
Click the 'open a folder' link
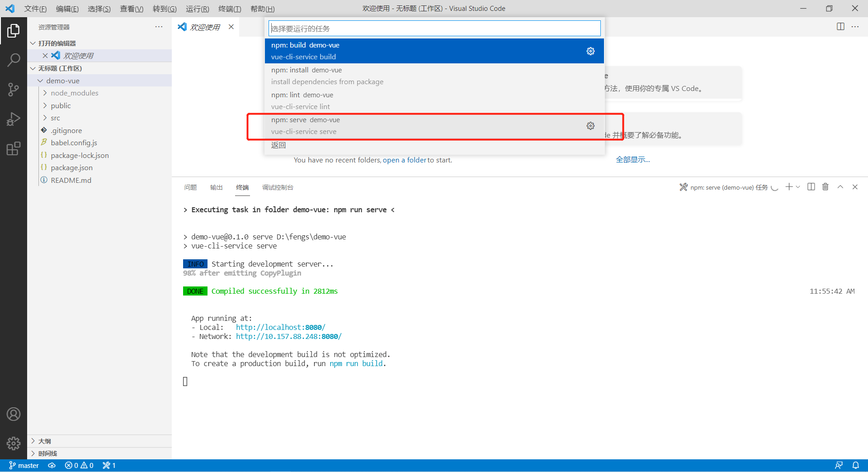point(405,160)
